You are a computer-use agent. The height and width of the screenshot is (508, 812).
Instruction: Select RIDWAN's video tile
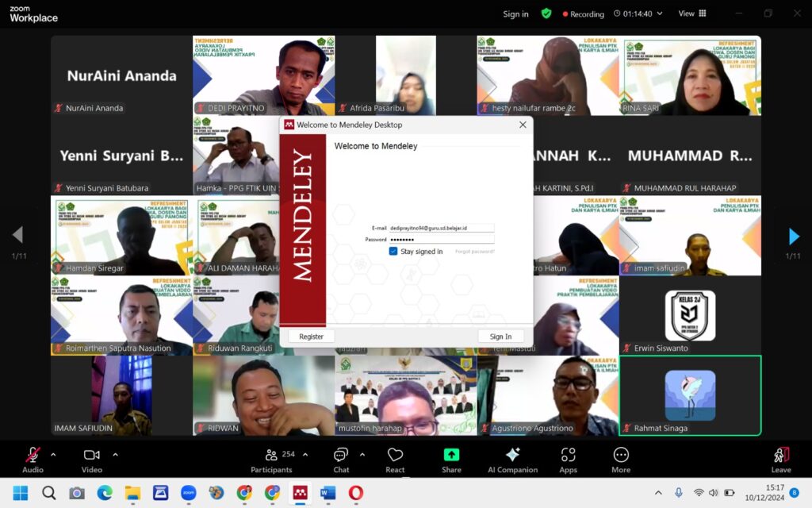click(x=263, y=395)
